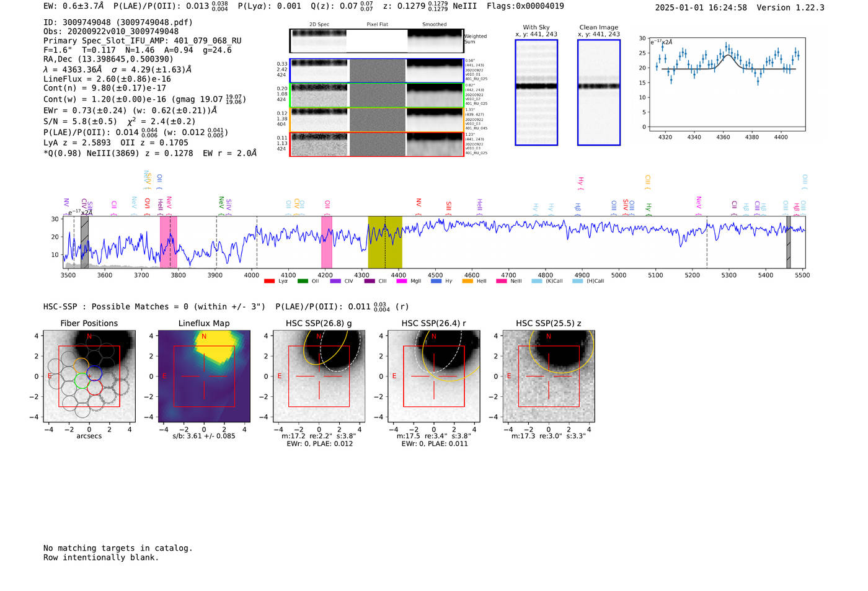The image size is (868, 591).
Task: Click the Flags:0x00004019 header text
Action: point(525,6)
